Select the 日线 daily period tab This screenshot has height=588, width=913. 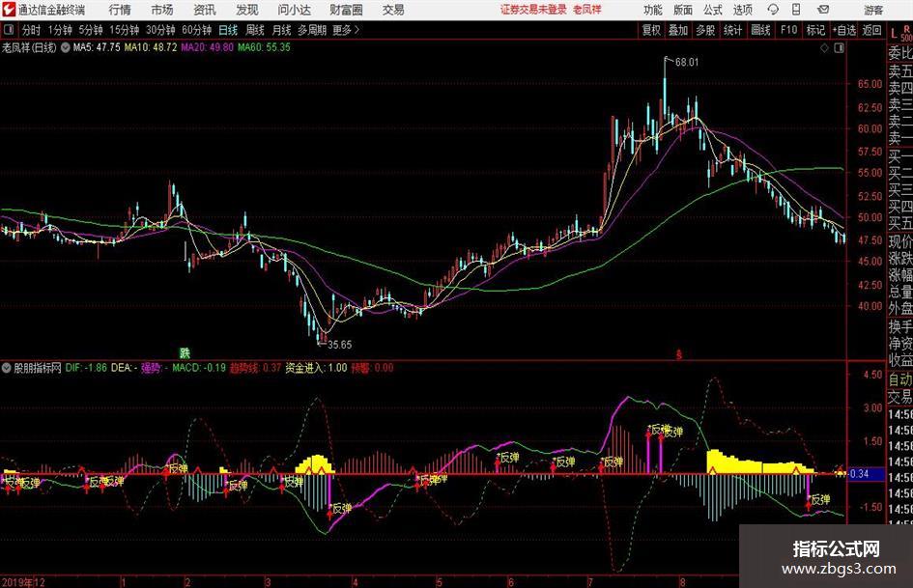click(x=228, y=30)
